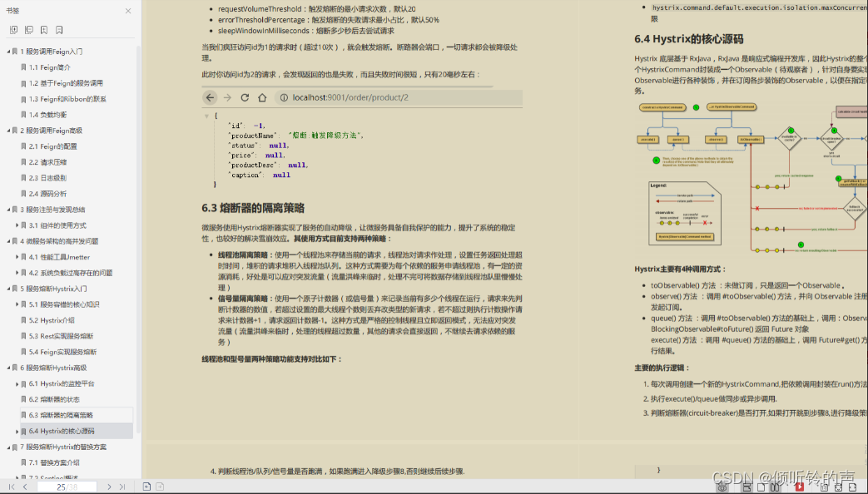The image size is (868, 494).
Task: Collapse section 3 服务注册与发现总结
Action: pos(8,210)
